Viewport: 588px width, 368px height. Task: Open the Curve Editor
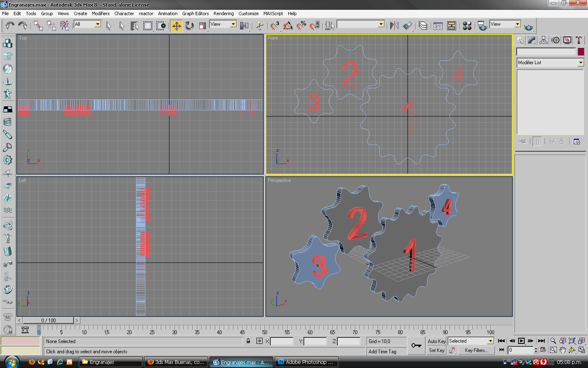tap(438, 26)
